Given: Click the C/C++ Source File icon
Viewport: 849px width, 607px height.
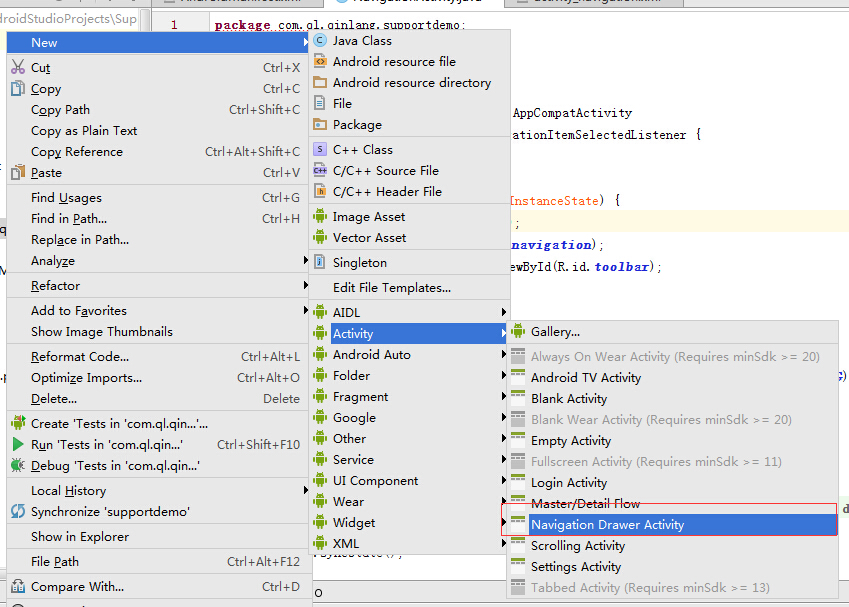Looking at the screenshot, I should [x=321, y=171].
